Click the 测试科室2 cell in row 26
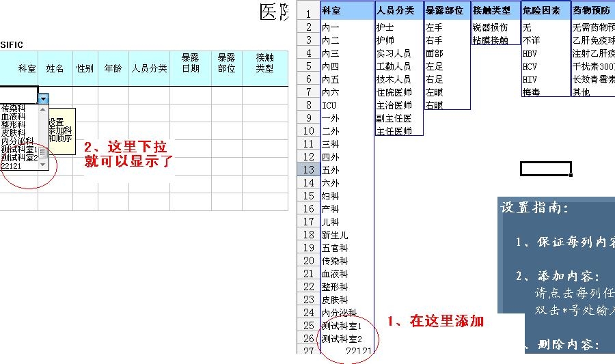Viewport: 615px width, 364px height. click(x=346, y=339)
